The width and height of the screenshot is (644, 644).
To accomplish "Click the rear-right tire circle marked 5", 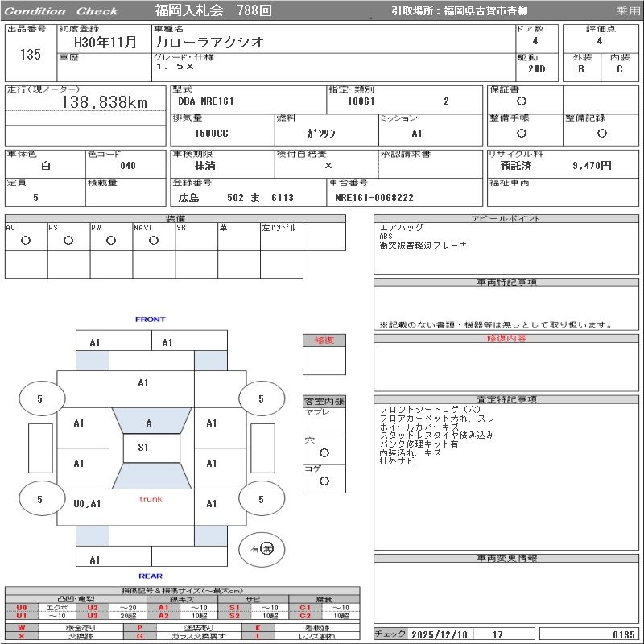I will click(262, 499).
